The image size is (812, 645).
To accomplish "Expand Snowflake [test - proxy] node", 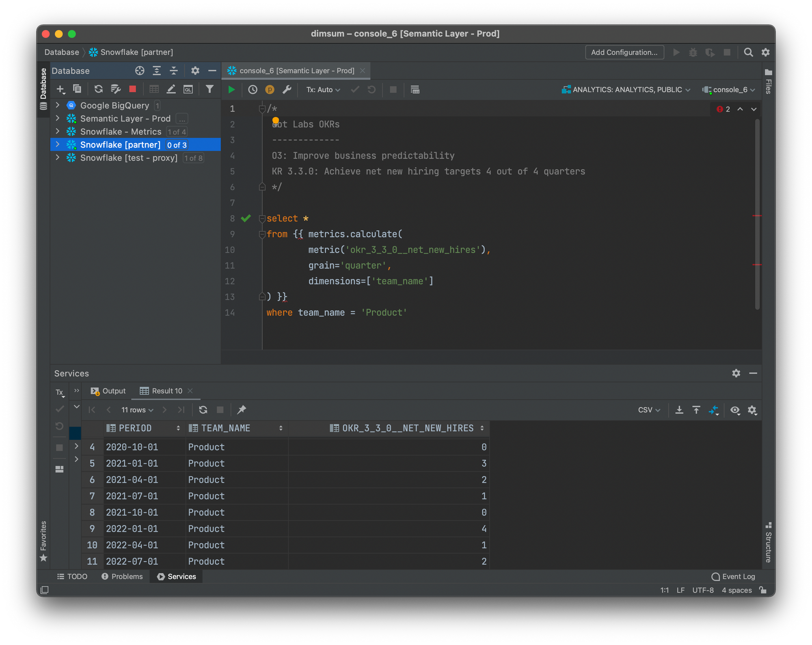I will coord(58,158).
